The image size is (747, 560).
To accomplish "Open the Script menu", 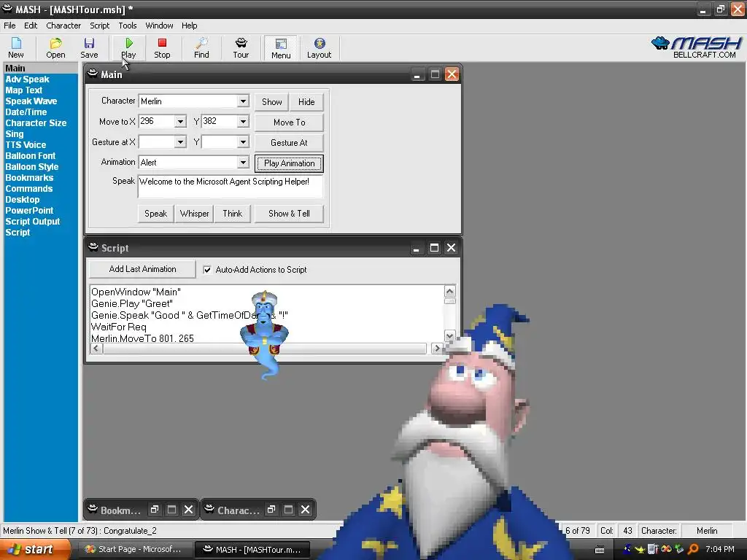I will pyautogui.click(x=99, y=26).
